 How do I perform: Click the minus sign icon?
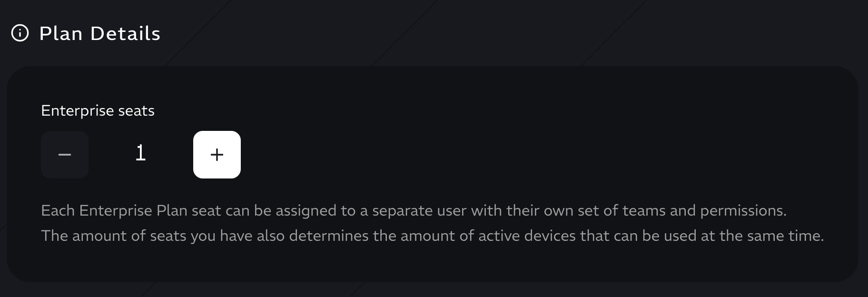[65, 155]
